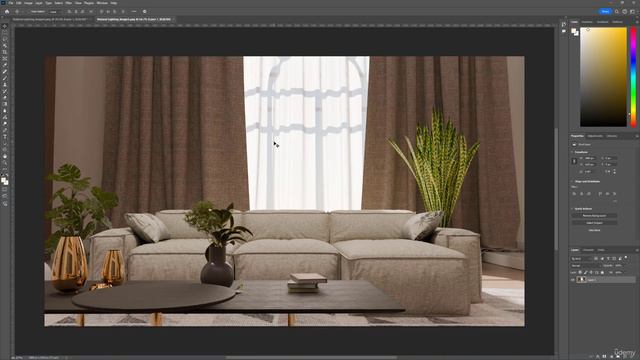
Task: Toggle layer filtering switch in Layers panel
Action: (625, 258)
